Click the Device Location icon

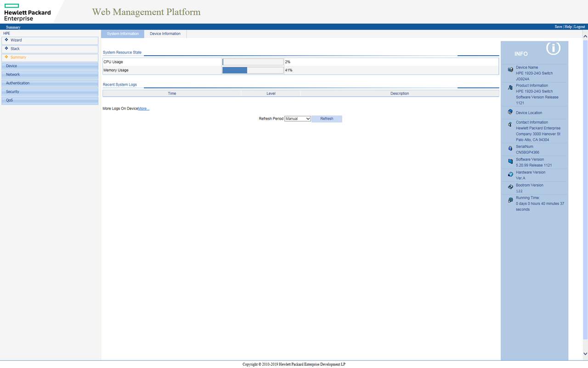click(510, 112)
